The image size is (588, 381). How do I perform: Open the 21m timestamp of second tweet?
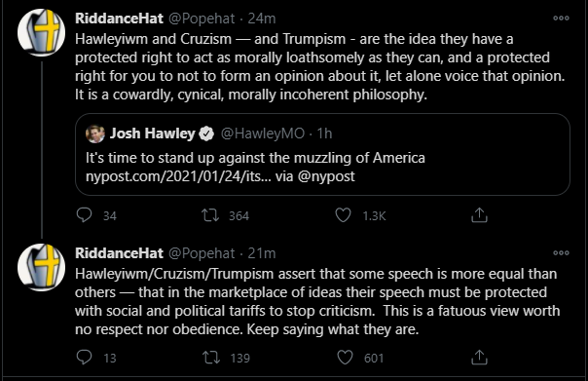tap(262, 253)
